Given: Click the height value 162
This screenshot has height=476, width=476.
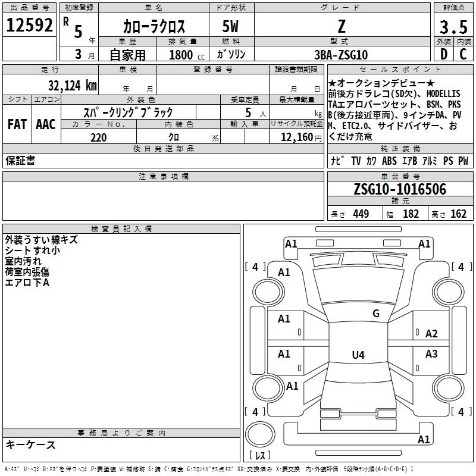Looking at the screenshot, I should tap(458, 214).
